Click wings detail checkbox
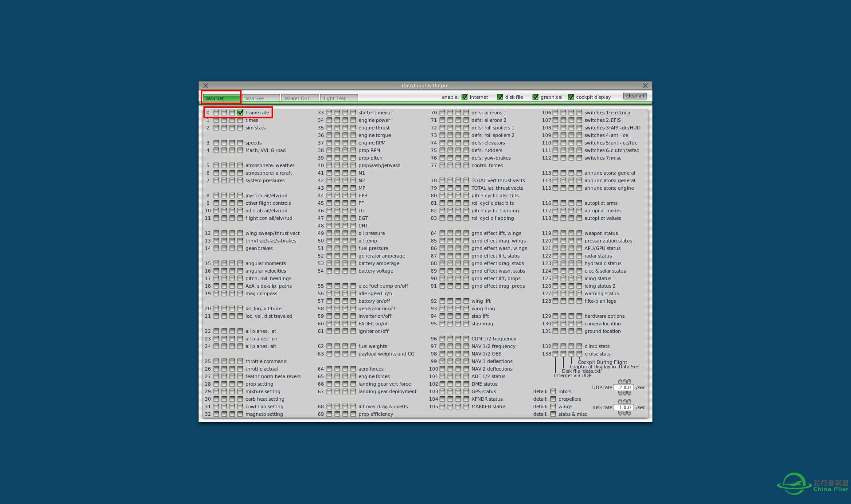Image resolution: width=851 pixels, height=504 pixels. 553,406
